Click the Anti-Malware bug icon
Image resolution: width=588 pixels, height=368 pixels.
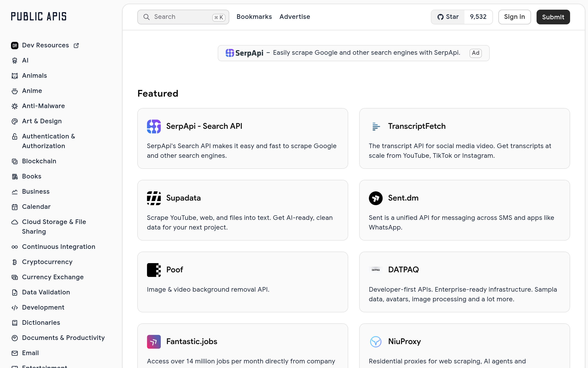[x=14, y=106]
